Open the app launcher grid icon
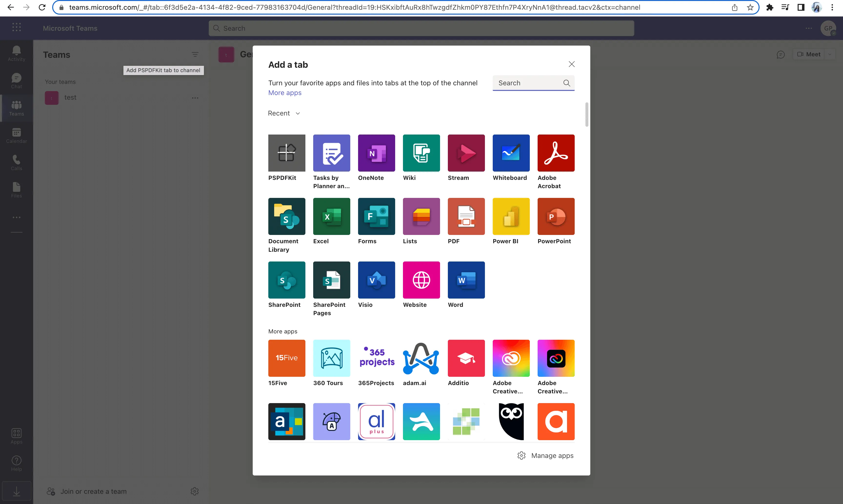This screenshot has height=504, width=843. click(16, 27)
